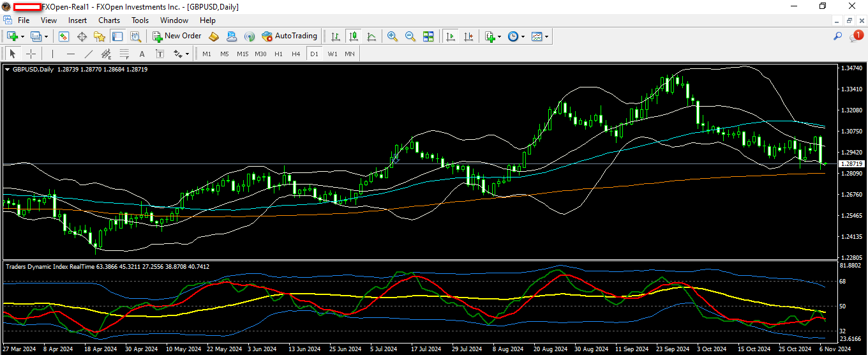
Task: Select the standard Cursor arrow tool
Action: [12, 54]
